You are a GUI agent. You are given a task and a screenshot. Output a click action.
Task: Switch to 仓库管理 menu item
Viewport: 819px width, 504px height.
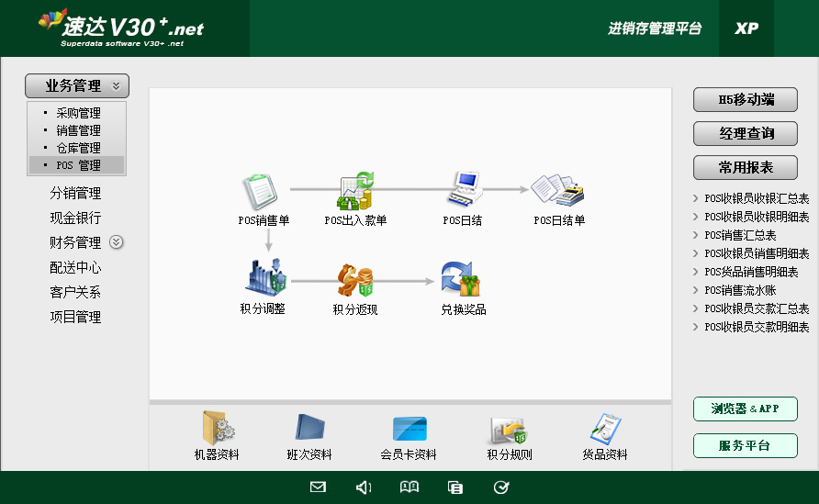point(78,148)
